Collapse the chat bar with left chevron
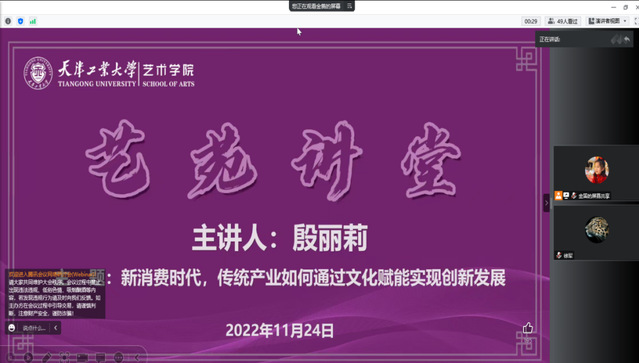Viewport: 639px width, 363px height. (x=56, y=328)
